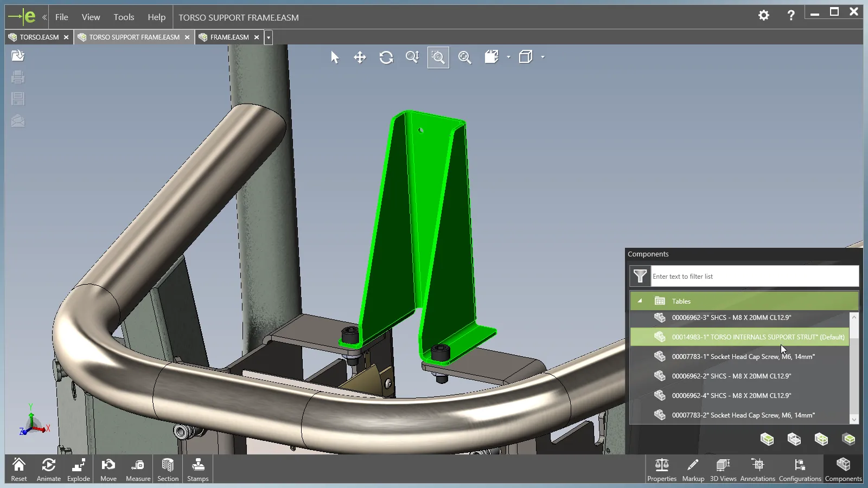Click the Markup pencil icon
The image size is (868, 488).
[693, 470]
